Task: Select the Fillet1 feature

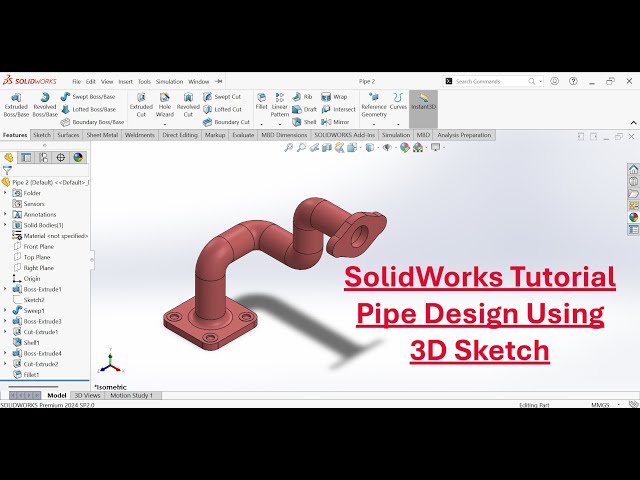Action: pyautogui.click(x=27, y=374)
